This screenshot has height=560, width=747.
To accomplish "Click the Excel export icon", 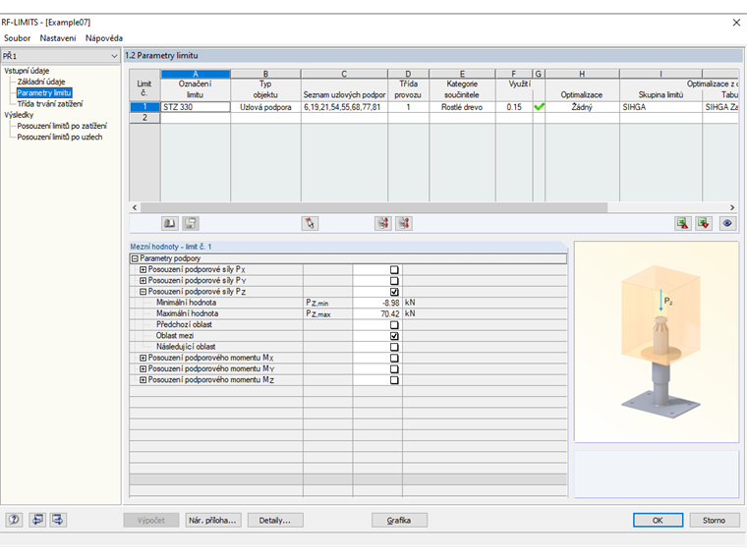I will (704, 223).
